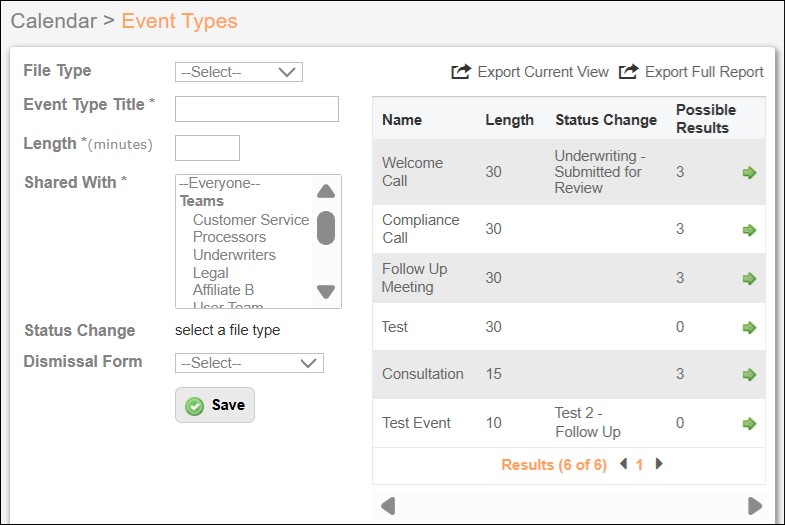The height and width of the screenshot is (525, 785).
Task: Click the Shared With list scroll up arrow
Action: pyautogui.click(x=326, y=191)
